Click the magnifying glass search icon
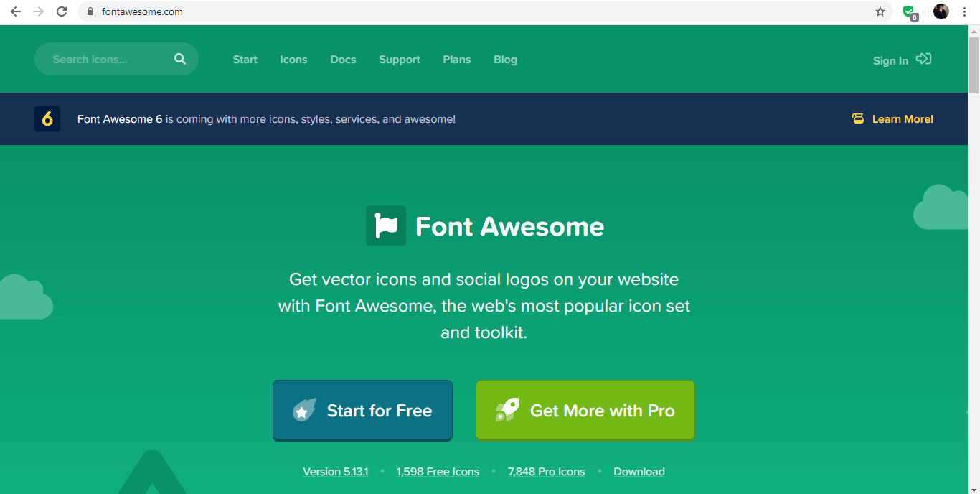The width and height of the screenshot is (980, 494). pos(180,59)
